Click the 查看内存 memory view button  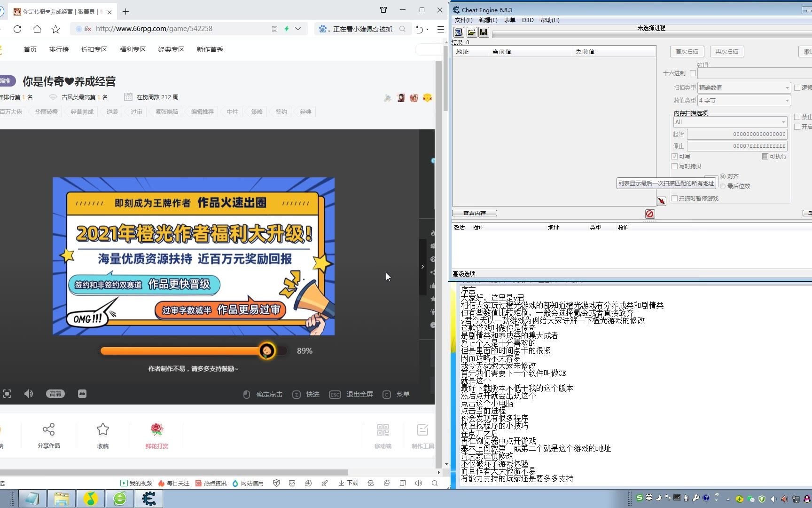475,213
